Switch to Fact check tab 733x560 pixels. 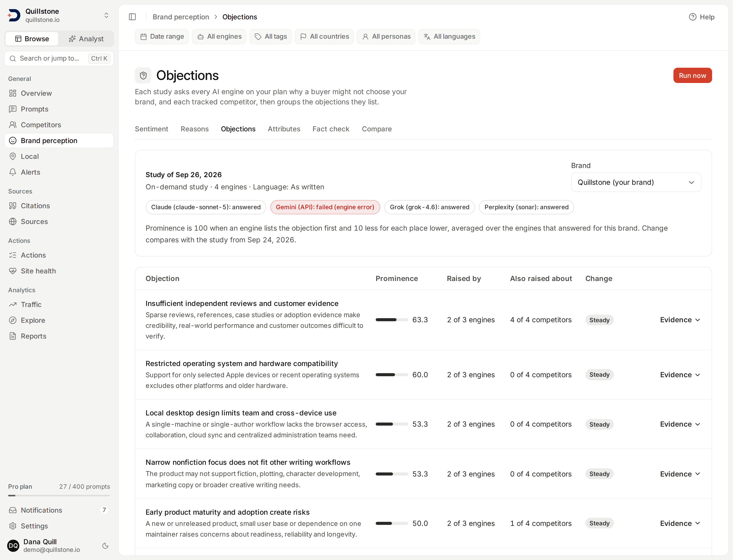(x=331, y=129)
